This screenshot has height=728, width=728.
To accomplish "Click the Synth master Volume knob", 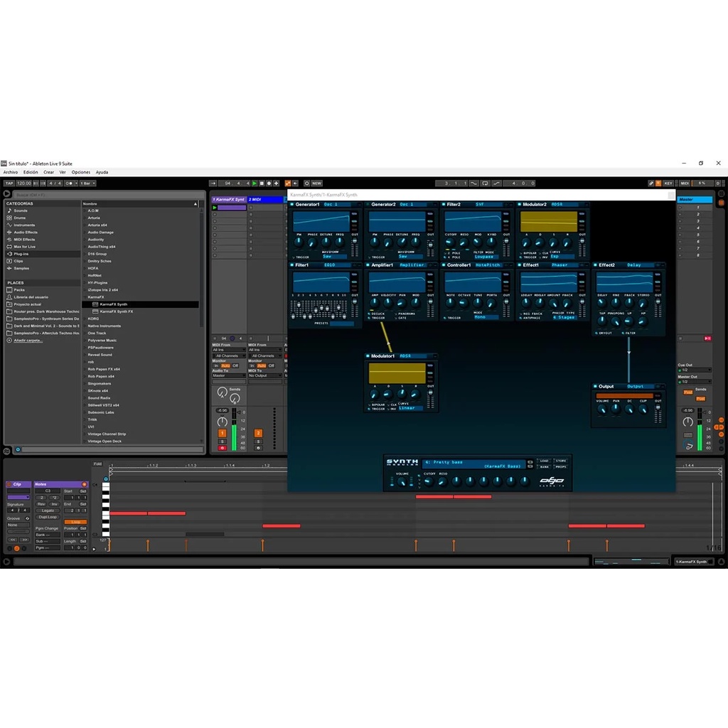I will tap(402, 482).
